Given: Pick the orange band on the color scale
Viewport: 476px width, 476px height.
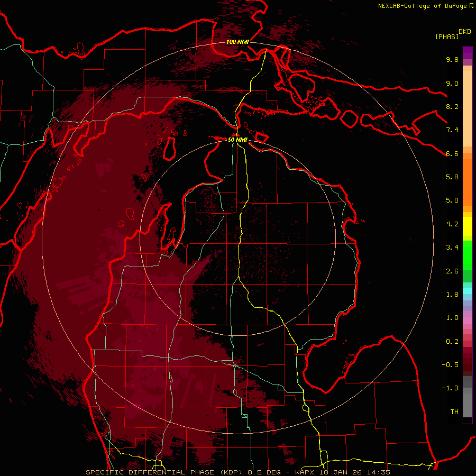Looking at the screenshot, I should coord(467,182).
